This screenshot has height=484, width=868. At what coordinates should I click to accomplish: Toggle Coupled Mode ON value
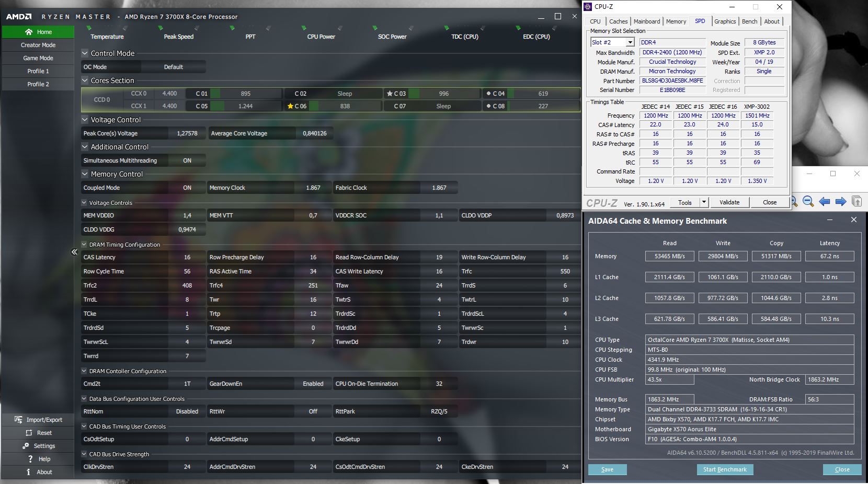tap(187, 188)
